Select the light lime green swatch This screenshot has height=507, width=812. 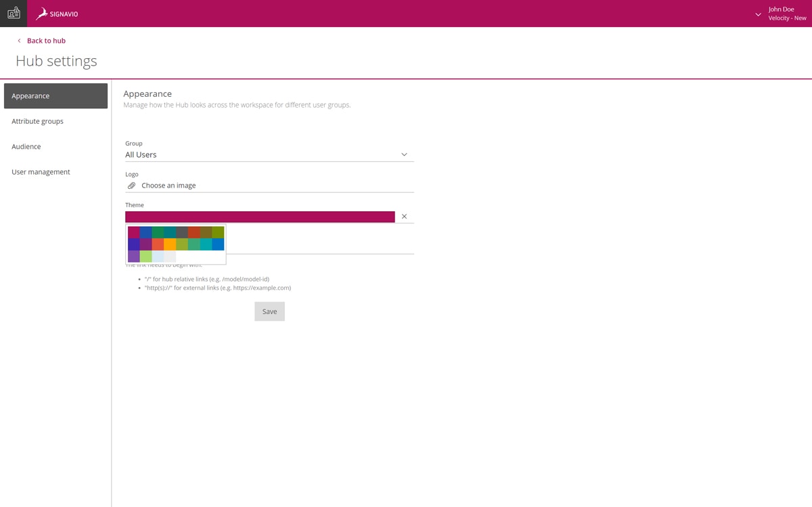[x=146, y=257]
